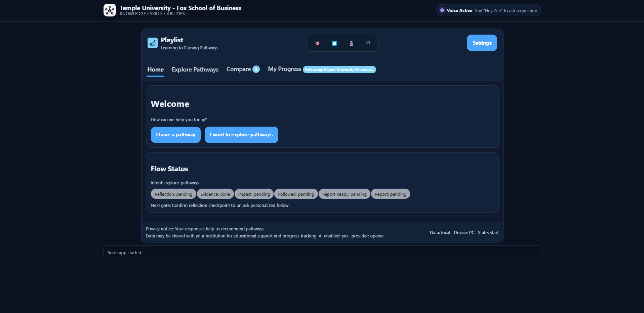The height and width of the screenshot is (313, 644).
Task: Click the I want to explore pathways button
Action: (x=241, y=135)
